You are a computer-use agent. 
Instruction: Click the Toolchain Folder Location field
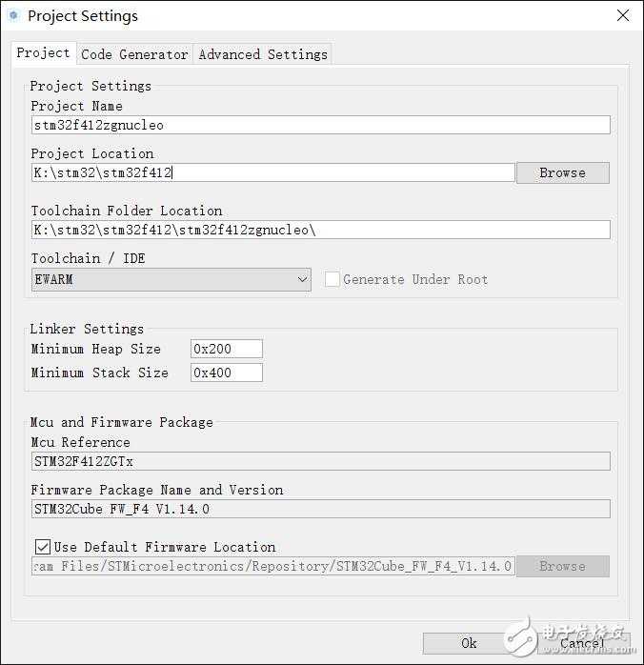[x=320, y=230]
